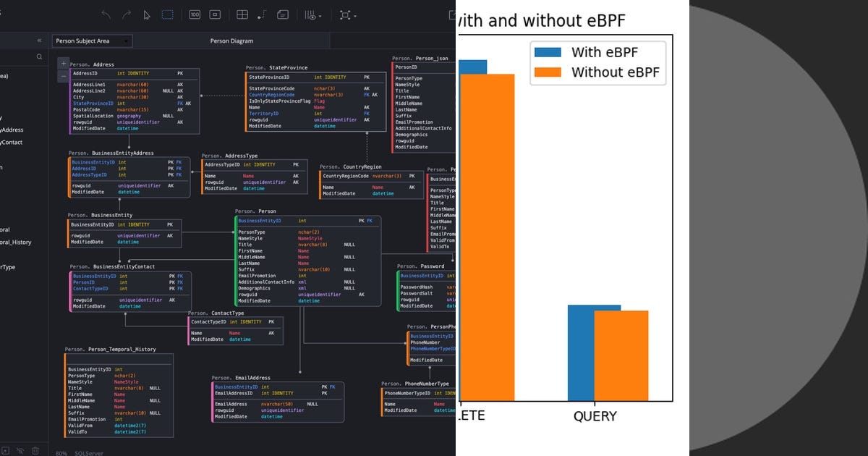Select the oral_History item in the sidebar tree
This screenshot has height=456, width=868.
click(x=16, y=242)
